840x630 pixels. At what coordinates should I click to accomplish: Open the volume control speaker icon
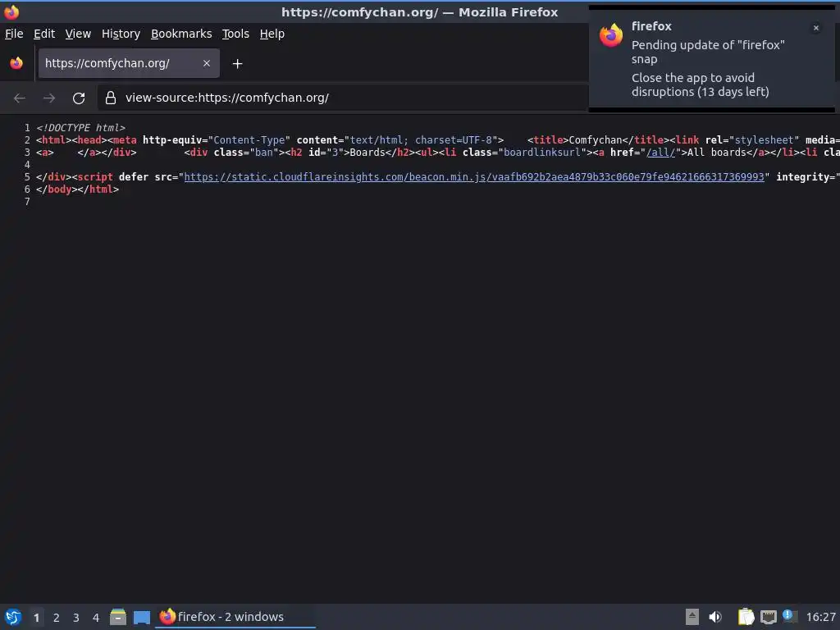pos(715,617)
